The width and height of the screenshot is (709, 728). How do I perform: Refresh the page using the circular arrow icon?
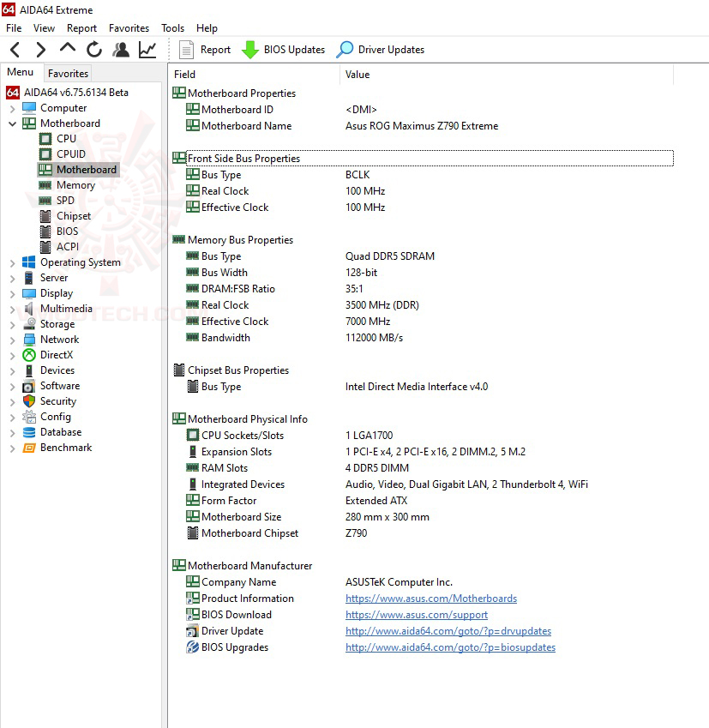(94, 49)
